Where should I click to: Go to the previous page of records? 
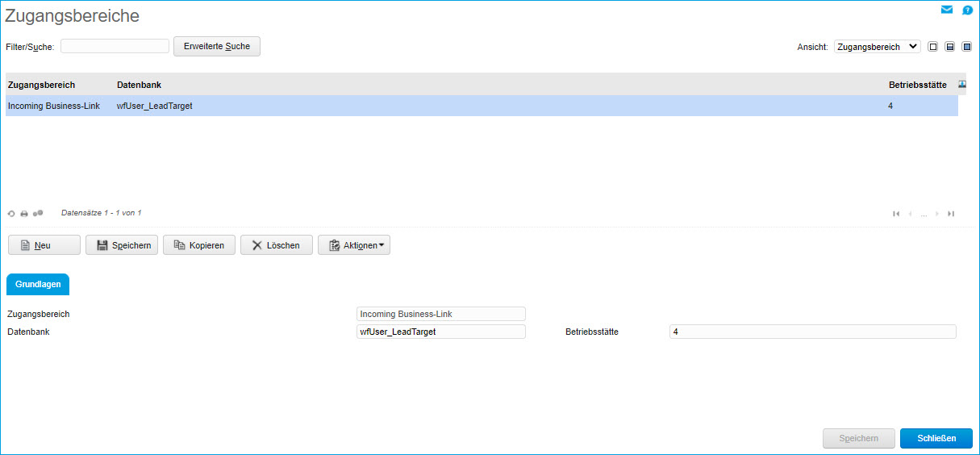tap(911, 214)
